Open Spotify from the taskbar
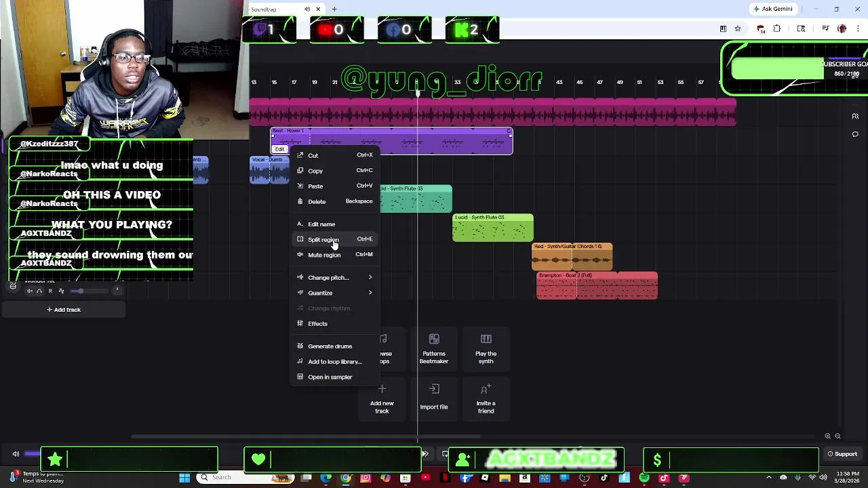The width and height of the screenshot is (868, 488). pos(644,478)
